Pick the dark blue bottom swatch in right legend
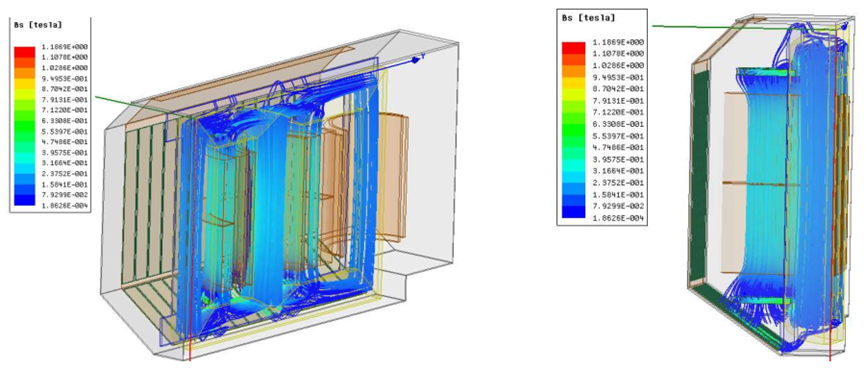Screen dimensions: 865x369 [573, 212]
